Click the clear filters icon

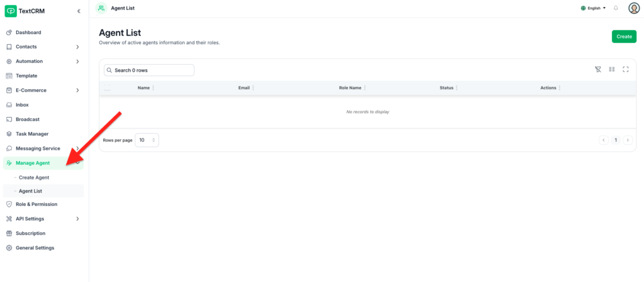coord(598,69)
